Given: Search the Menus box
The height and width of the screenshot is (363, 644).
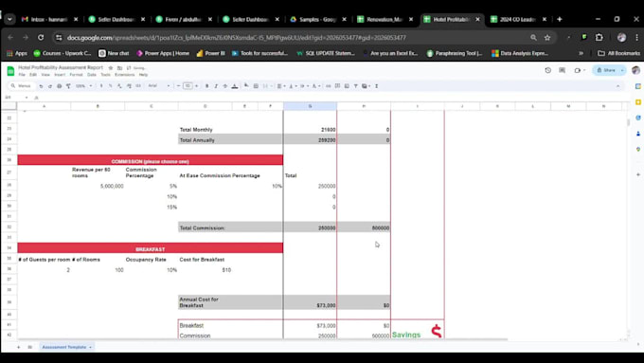Looking at the screenshot, I should click(x=22, y=86).
